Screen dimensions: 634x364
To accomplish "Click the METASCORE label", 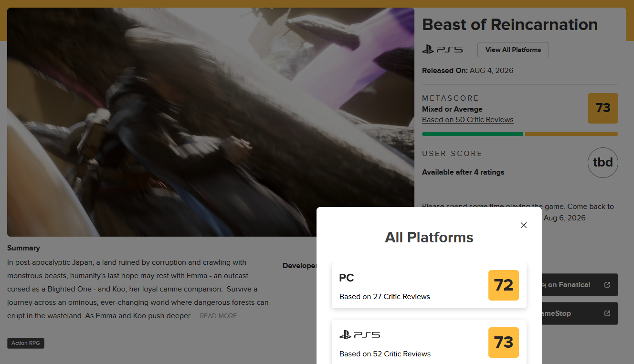I will [x=450, y=98].
